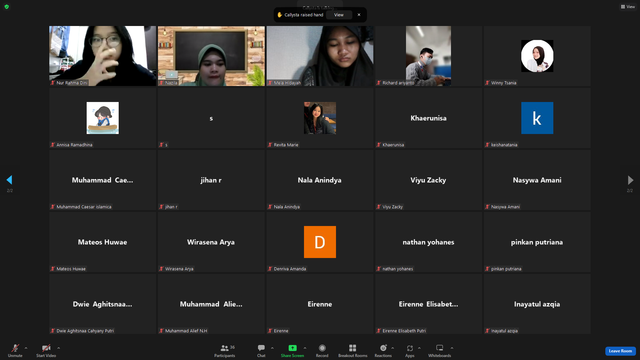Click View on the raised hand notification

339,15
